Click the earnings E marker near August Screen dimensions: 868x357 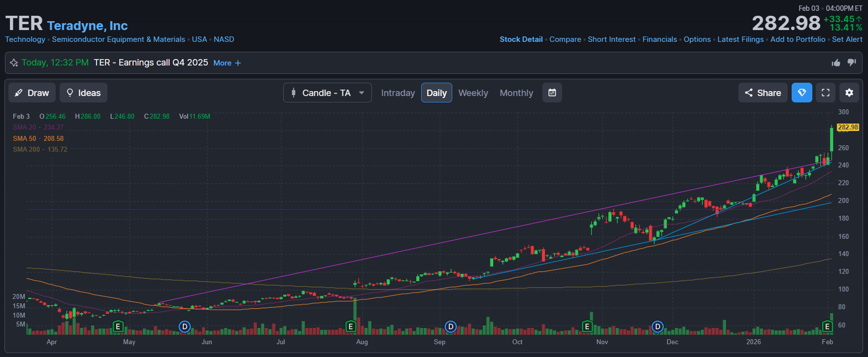tap(351, 326)
